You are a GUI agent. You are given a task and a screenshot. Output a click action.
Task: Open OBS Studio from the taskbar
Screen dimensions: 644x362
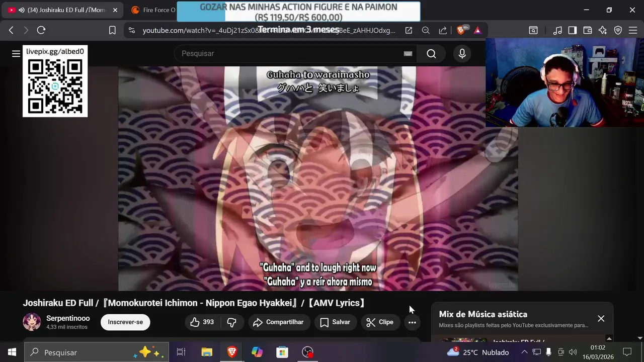click(x=307, y=352)
